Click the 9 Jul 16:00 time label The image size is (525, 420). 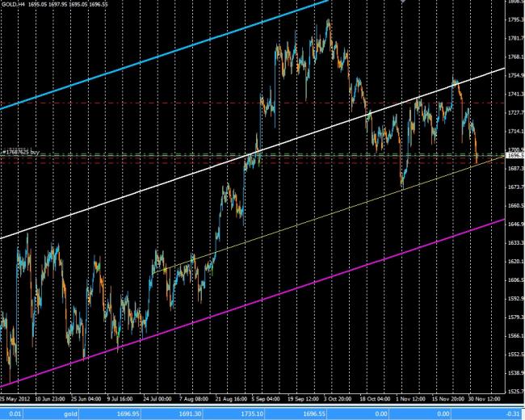pos(120,399)
